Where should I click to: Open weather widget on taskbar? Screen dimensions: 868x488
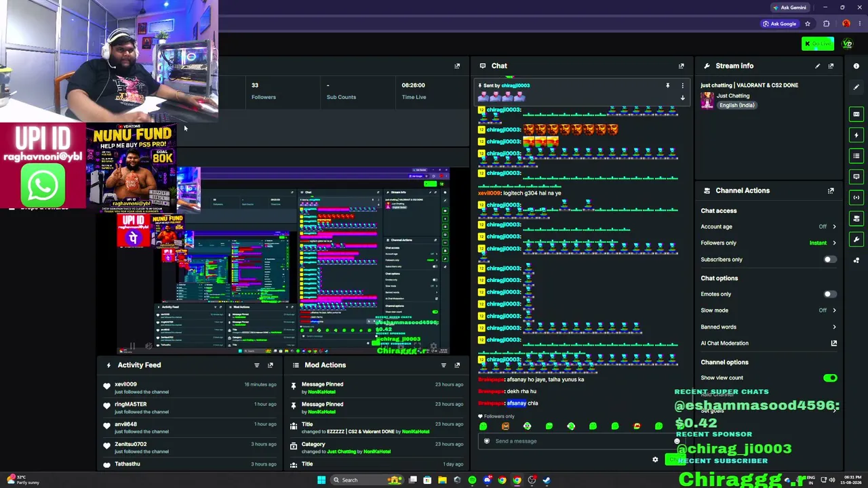[24, 480]
